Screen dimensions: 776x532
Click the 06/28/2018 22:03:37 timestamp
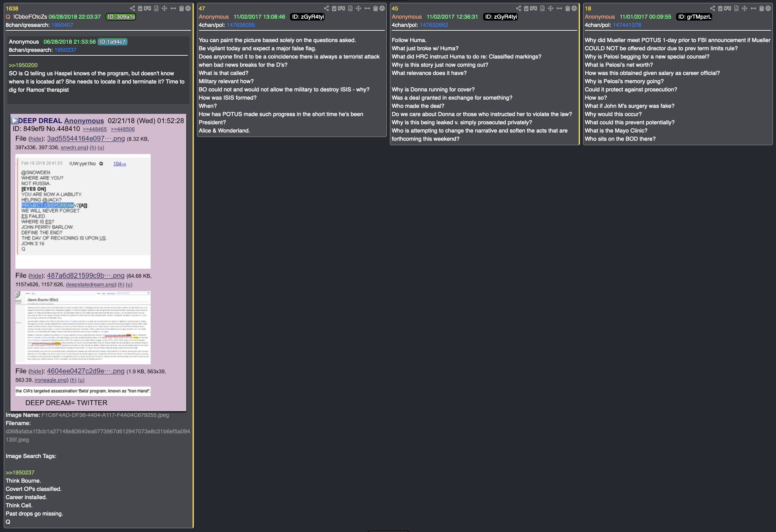click(75, 17)
